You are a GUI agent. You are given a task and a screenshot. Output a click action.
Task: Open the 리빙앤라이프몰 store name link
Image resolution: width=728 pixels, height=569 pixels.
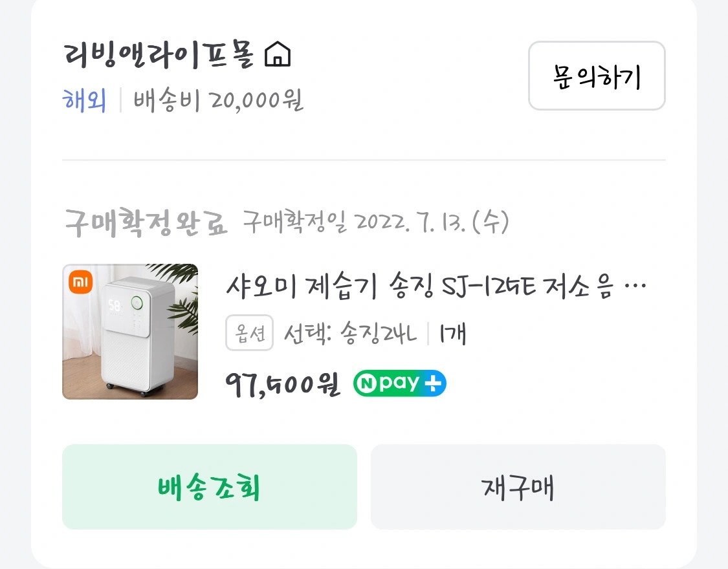tap(162, 55)
